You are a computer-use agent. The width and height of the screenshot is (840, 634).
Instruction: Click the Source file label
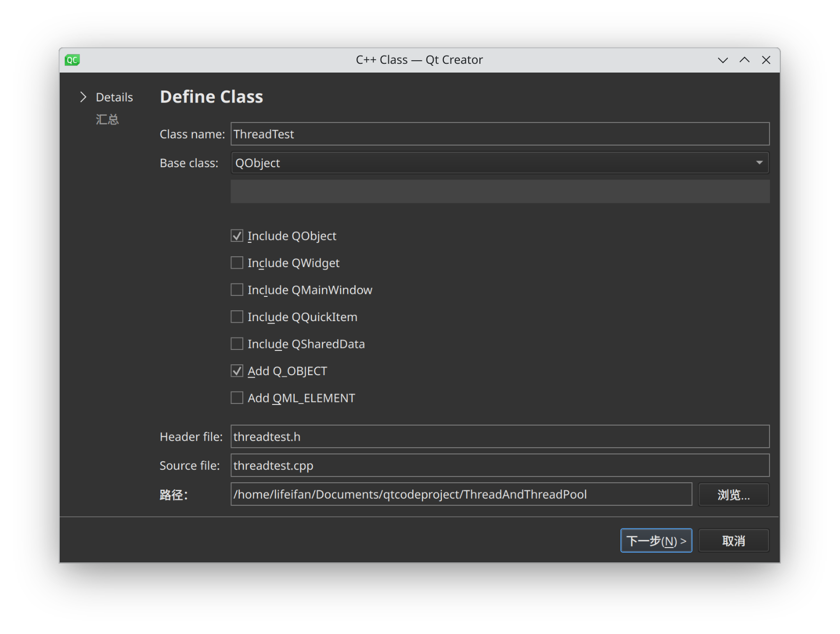[189, 466]
